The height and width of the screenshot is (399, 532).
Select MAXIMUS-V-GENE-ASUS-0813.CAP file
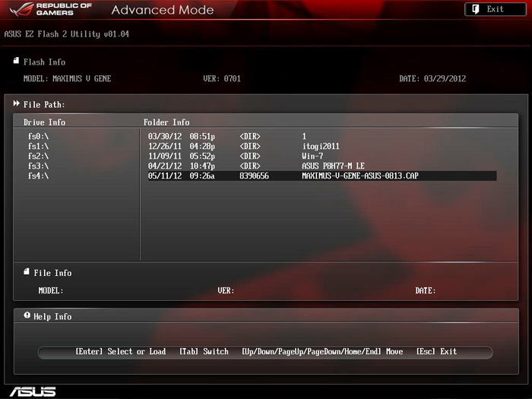click(322, 176)
